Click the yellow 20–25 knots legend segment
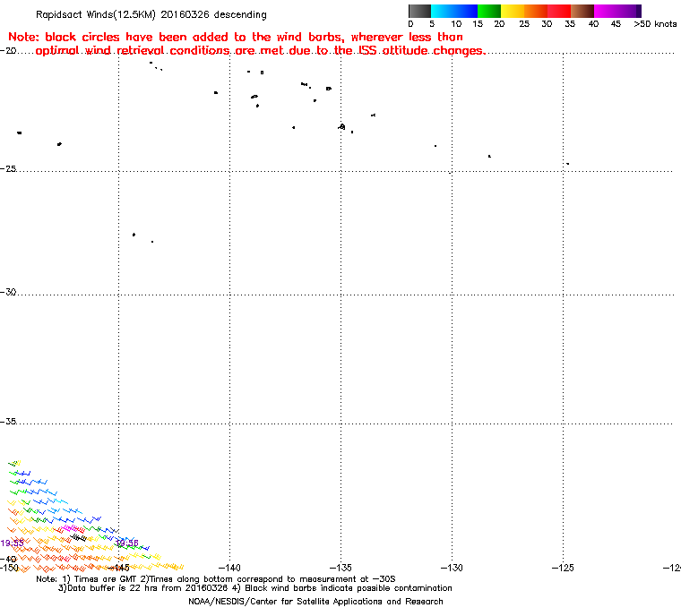The height and width of the screenshot is (616, 681). 513,11
